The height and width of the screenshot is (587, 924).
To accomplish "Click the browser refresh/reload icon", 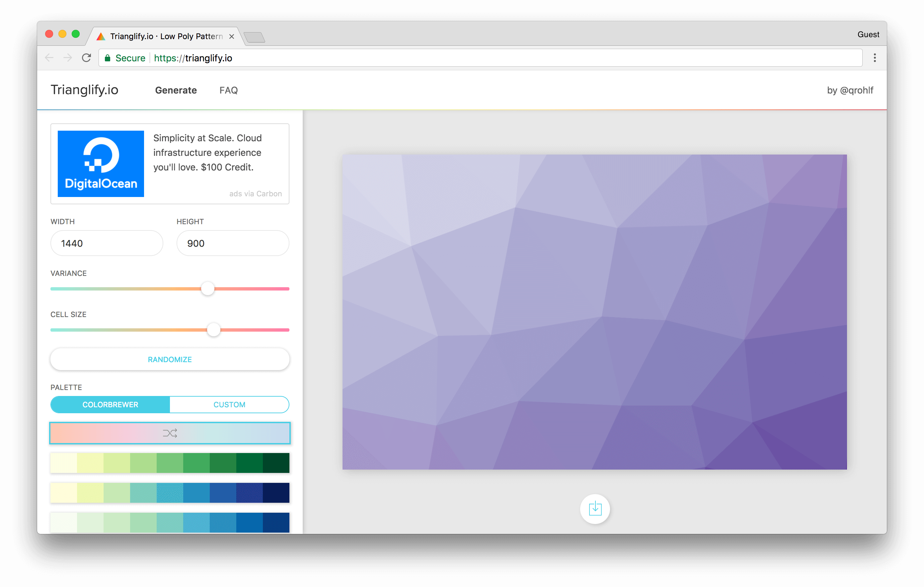I will pos(87,58).
